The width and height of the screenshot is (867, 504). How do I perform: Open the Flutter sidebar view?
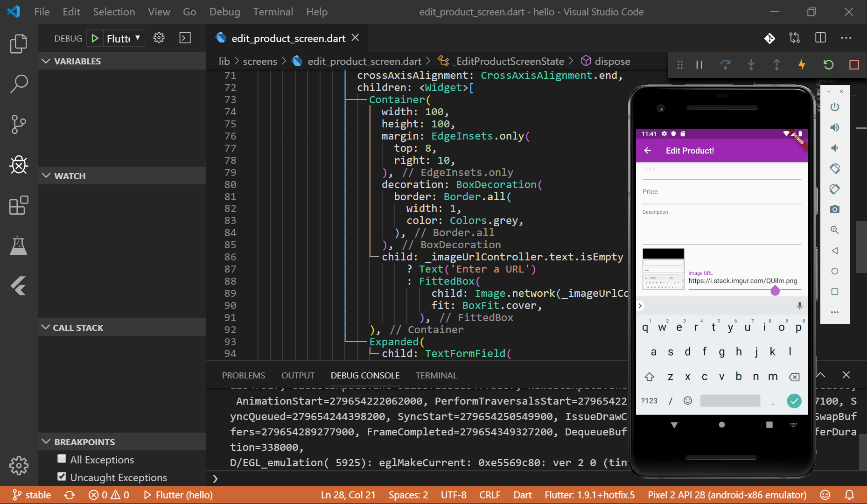(19, 286)
